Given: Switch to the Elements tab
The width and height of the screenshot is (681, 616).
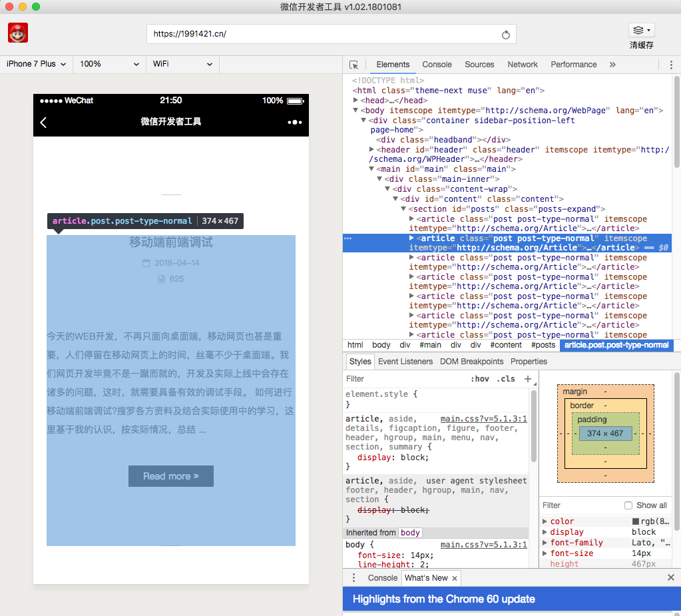Looking at the screenshot, I should pos(393,65).
